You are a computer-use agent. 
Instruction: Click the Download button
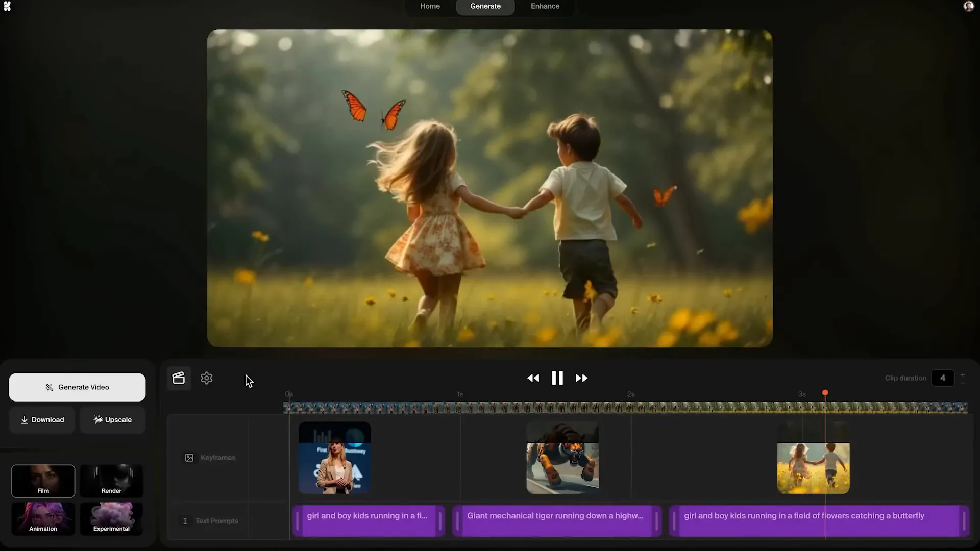coord(42,420)
